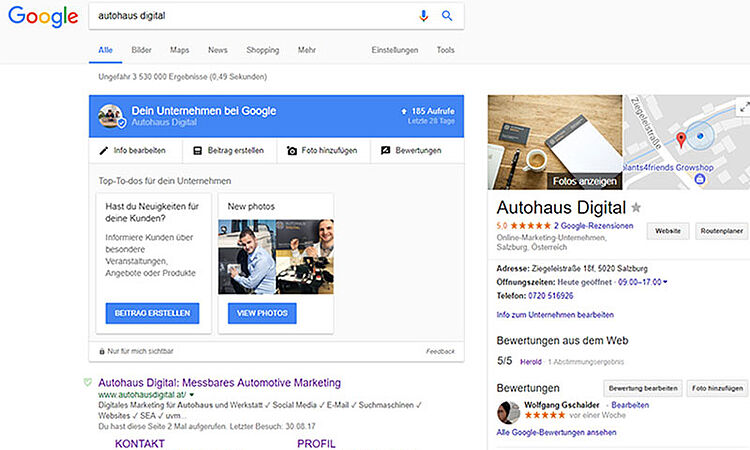
Task: Click the blue search magnifier icon
Action: (447, 16)
